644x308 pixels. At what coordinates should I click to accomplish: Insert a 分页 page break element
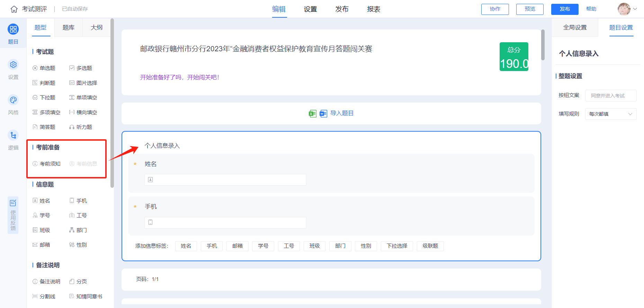click(x=78, y=282)
